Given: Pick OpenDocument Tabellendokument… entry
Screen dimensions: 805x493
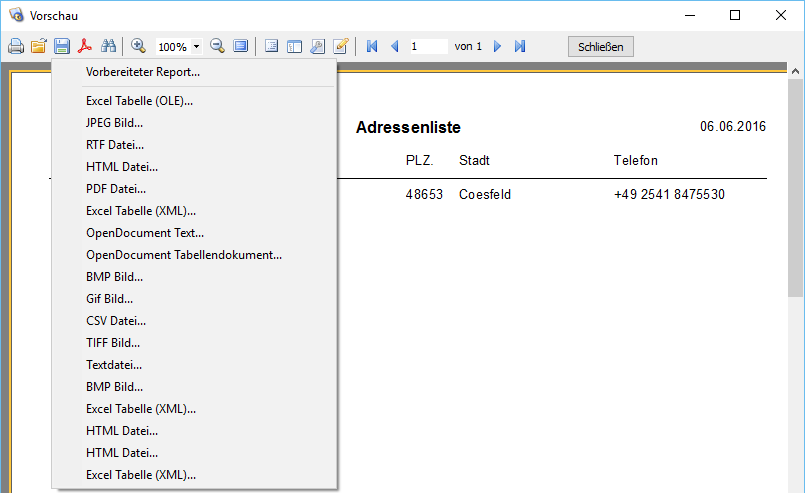Looking at the screenshot, I should coord(184,255).
